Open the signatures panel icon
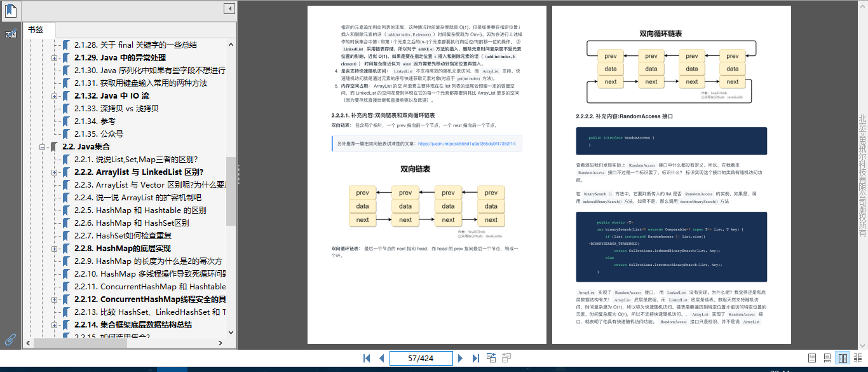 click(x=11, y=34)
